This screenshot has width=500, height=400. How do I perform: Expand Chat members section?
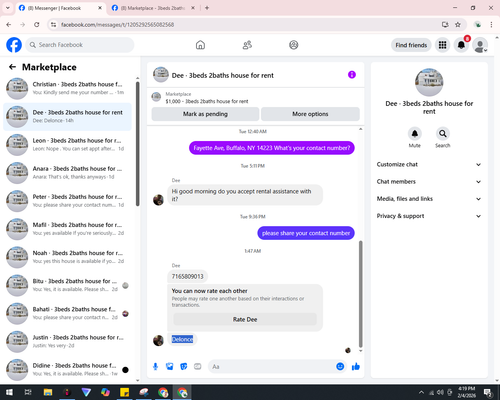pyautogui.click(x=429, y=182)
